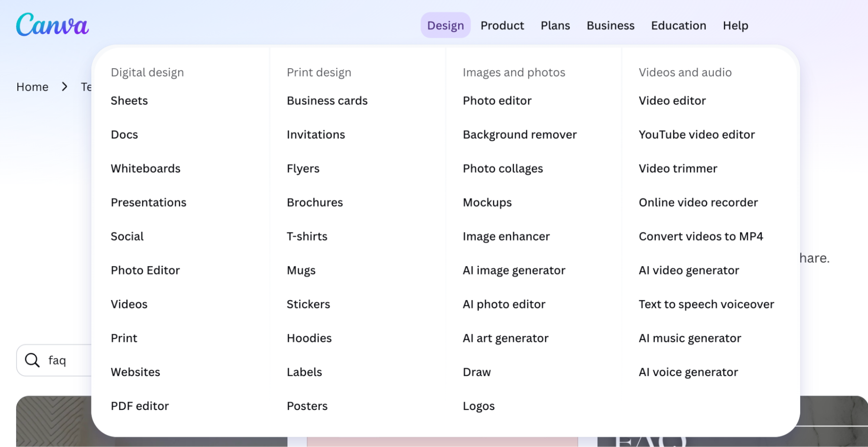Click the search field containing faq
Viewport: 868px width, 447px height.
pyautogui.click(x=54, y=360)
